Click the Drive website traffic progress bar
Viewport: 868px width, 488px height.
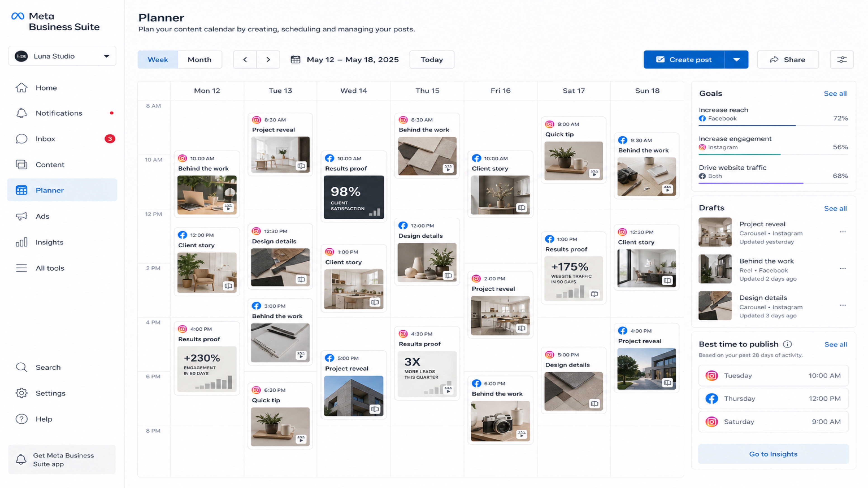(x=773, y=183)
